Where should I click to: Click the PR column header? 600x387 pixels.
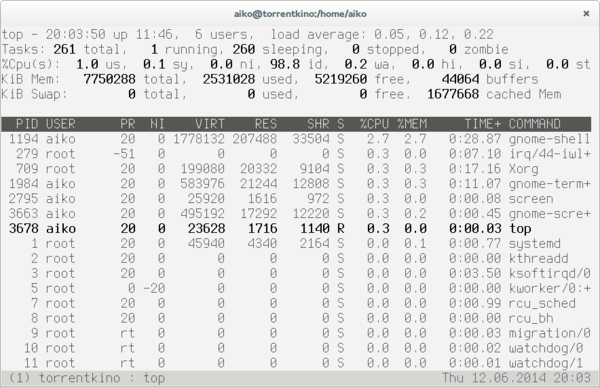click(x=128, y=124)
